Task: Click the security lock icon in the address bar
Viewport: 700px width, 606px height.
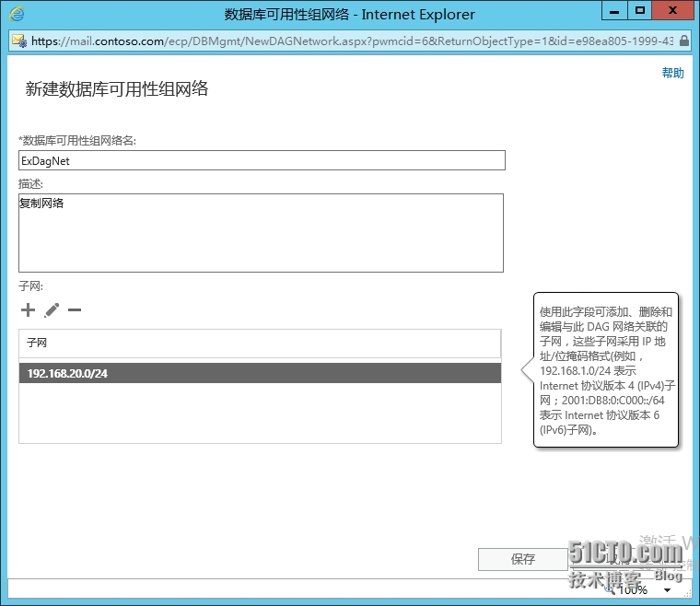Action: [683, 41]
